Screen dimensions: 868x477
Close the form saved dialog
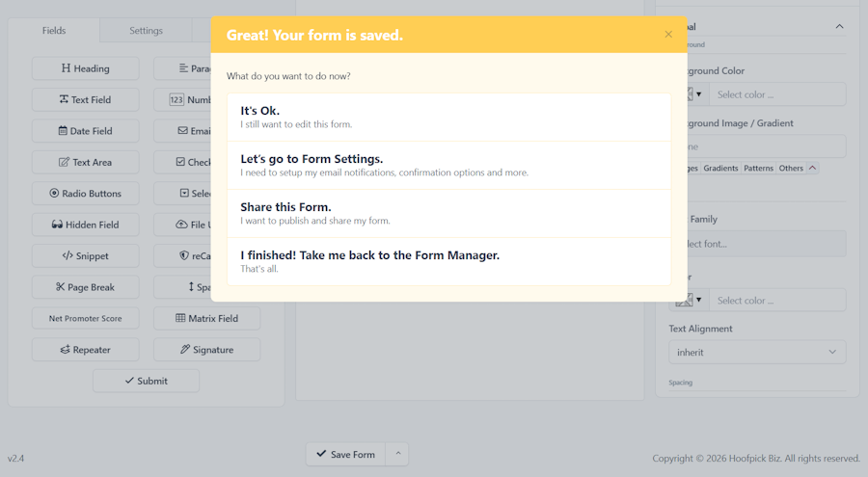pyautogui.click(x=668, y=35)
